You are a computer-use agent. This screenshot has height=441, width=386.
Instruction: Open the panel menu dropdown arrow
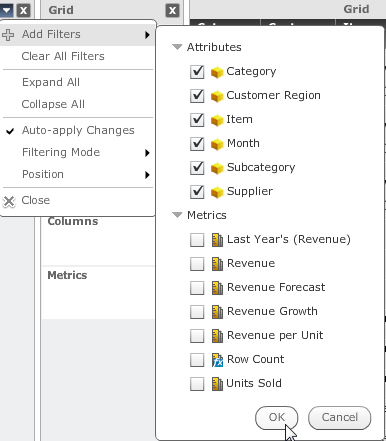[7, 10]
